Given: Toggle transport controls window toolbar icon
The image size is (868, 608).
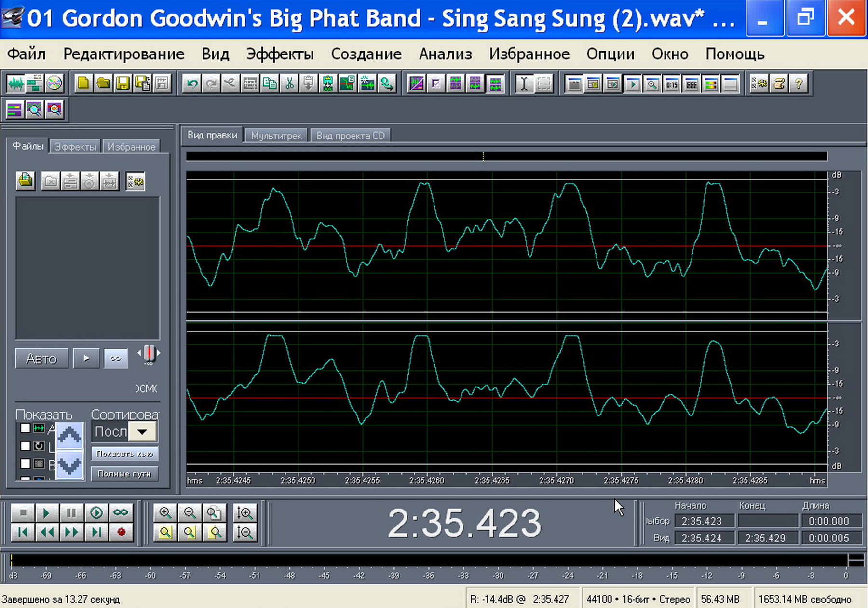Looking at the screenshot, I should pyautogui.click(x=633, y=84).
